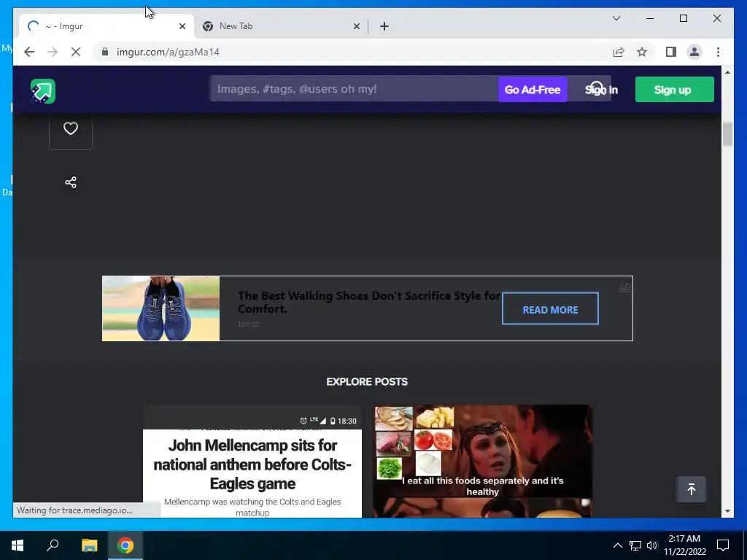Open the 'eat all this foods separately' post
The height and width of the screenshot is (560, 747).
pos(483,461)
